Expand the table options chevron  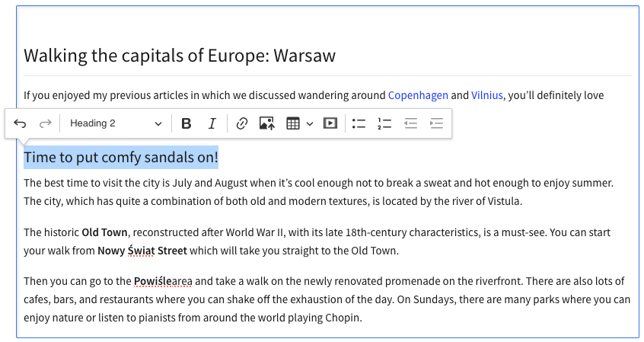(310, 123)
